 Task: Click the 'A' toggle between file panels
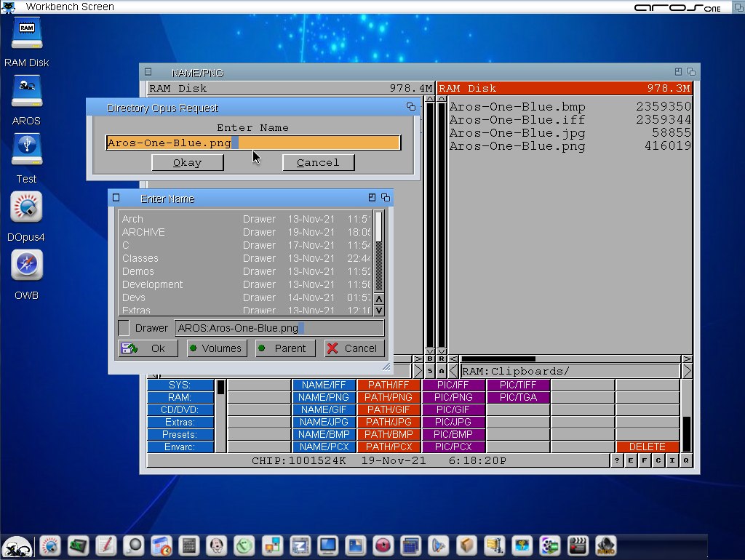(x=441, y=372)
